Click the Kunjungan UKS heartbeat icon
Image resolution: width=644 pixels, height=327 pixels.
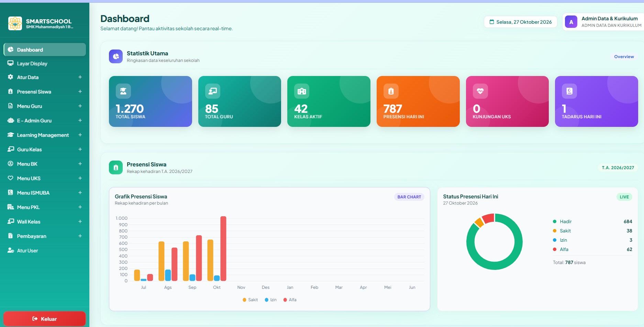click(480, 91)
